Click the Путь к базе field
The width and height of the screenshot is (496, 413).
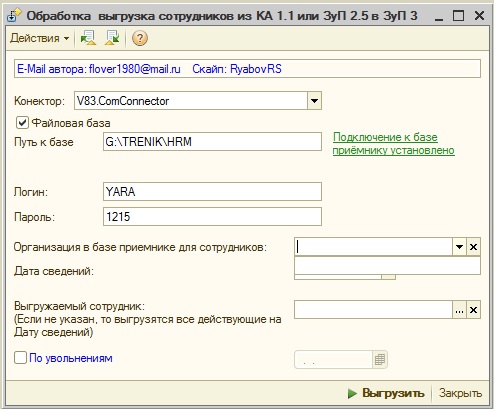coord(212,142)
